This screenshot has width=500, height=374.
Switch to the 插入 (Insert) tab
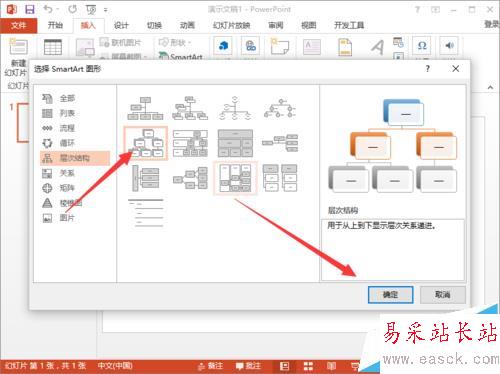(88, 25)
